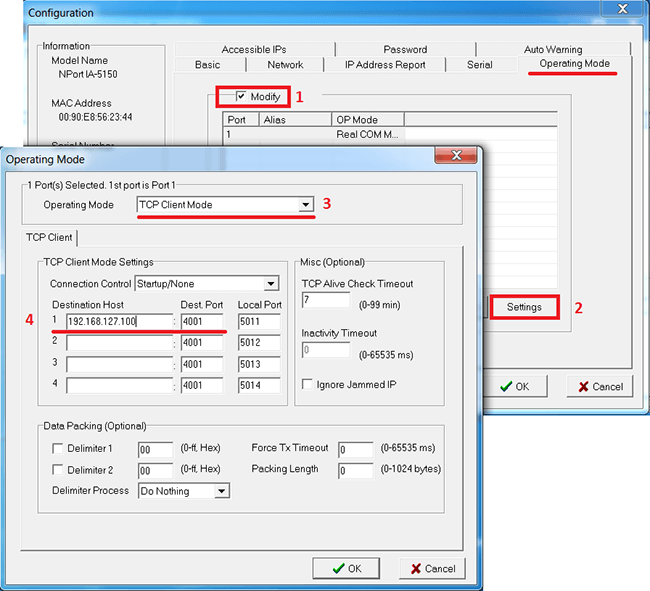Click Local Port field showing 5014
The width and height of the screenshot is (650, 591).
pos(259,385)
